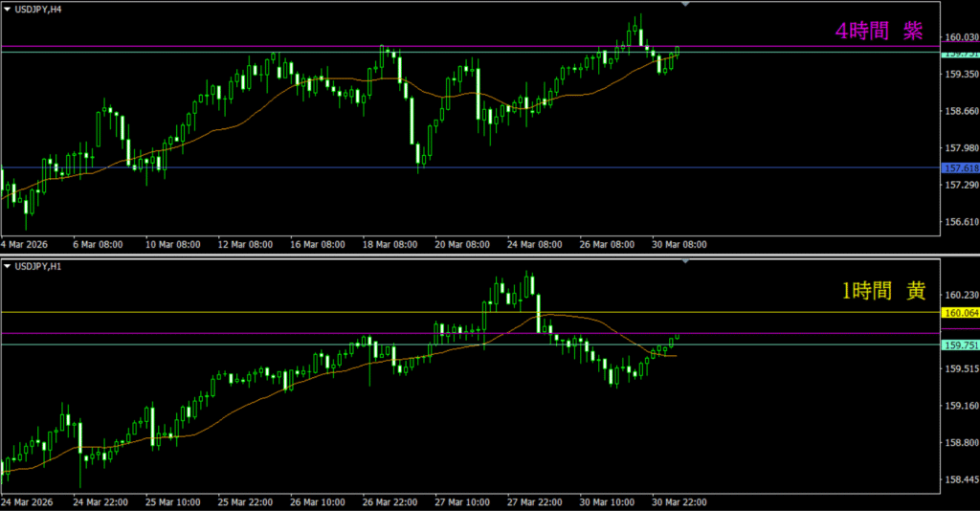
Task: Click '27 Mar 22:00' on the H1 time axis
Action: point(534,501)
